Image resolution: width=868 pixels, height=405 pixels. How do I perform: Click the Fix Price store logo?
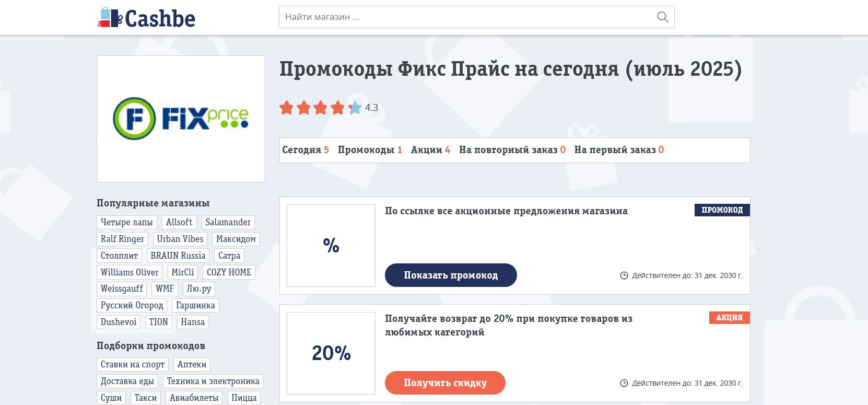point(181,119)
